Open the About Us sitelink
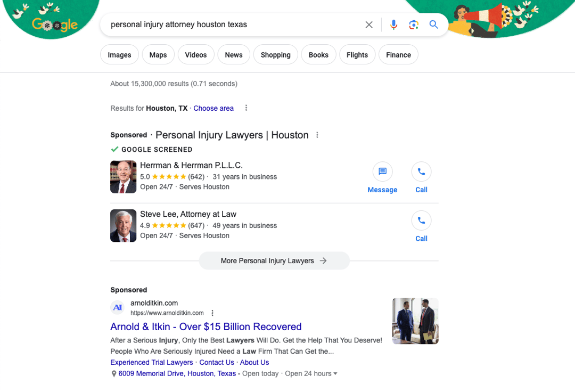Viewport: 575px width, 392px height. tap(254, 362)
